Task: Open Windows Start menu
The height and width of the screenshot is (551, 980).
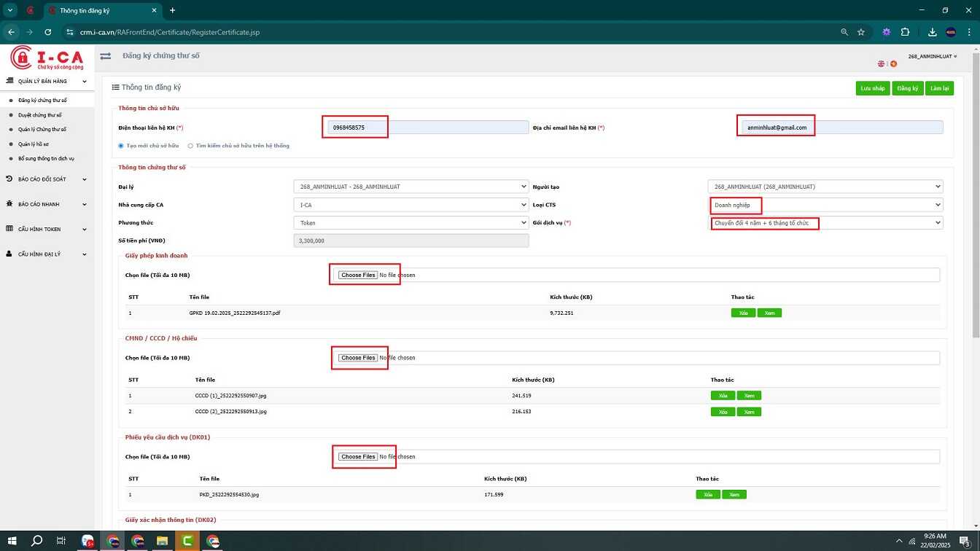Action: click(12, 541)
